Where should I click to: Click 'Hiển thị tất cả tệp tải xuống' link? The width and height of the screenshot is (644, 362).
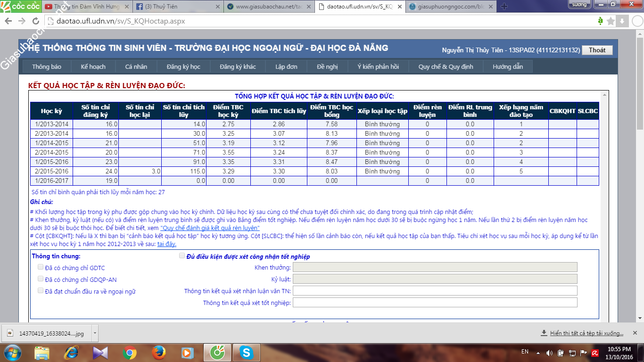tap(586, 333)
